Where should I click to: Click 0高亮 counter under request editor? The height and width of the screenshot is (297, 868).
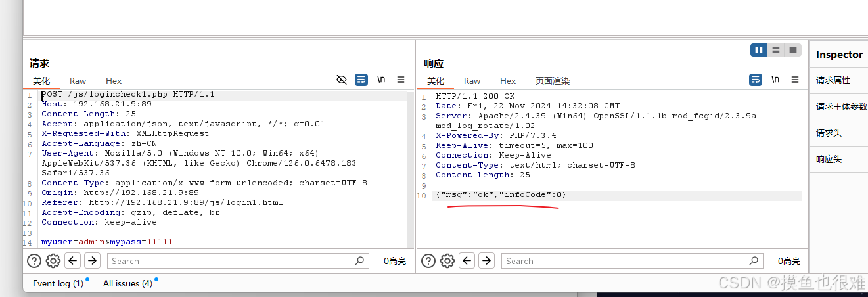coord(395,261)
